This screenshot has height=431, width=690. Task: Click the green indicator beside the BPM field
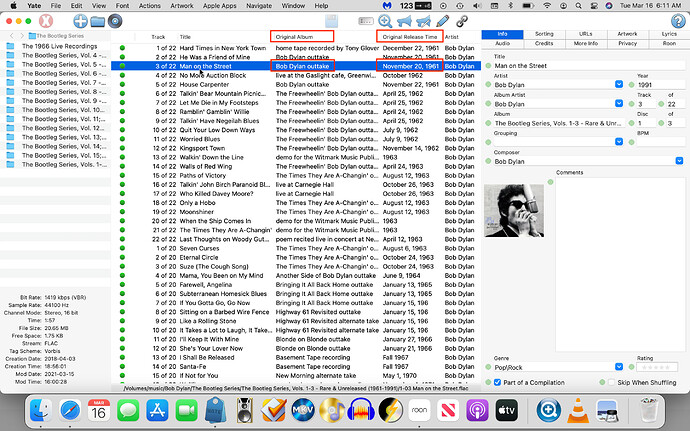[x=631, y=142]
